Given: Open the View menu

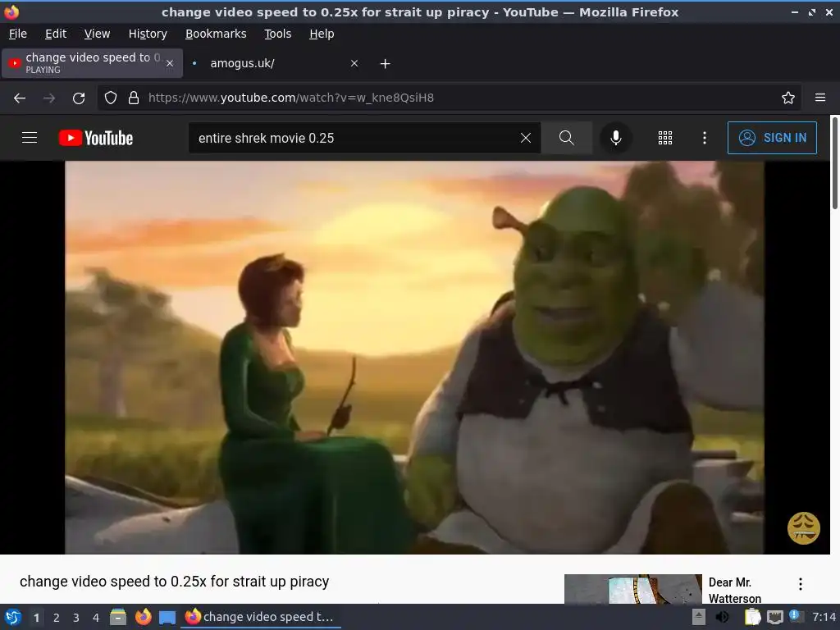Looking at the screenshot, I should click(x=97, y=34).
